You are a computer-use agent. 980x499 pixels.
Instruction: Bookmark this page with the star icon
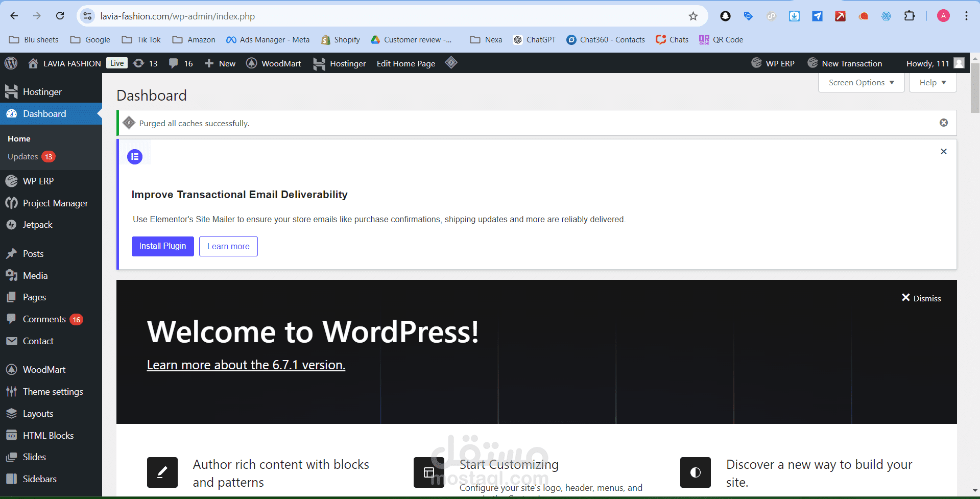coord(693,16)
